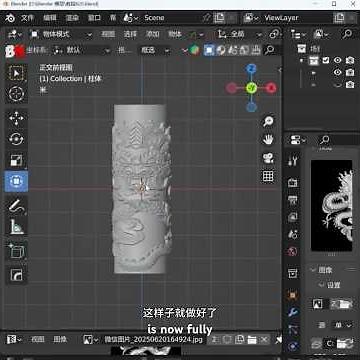Toggle third outliner row render camera
This screenshot has width=360, height=360.
pos(350,85)
